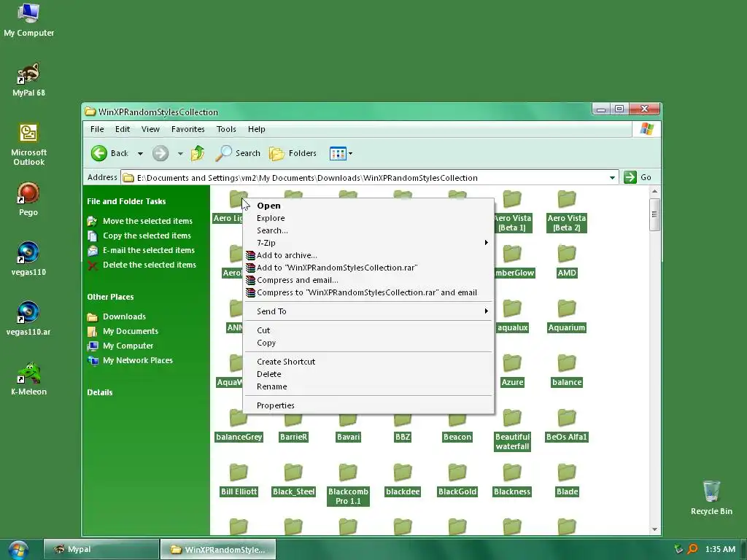Select the Beacon folder
747x560 pixels.
pyautogui.click(x=457, y=425)
